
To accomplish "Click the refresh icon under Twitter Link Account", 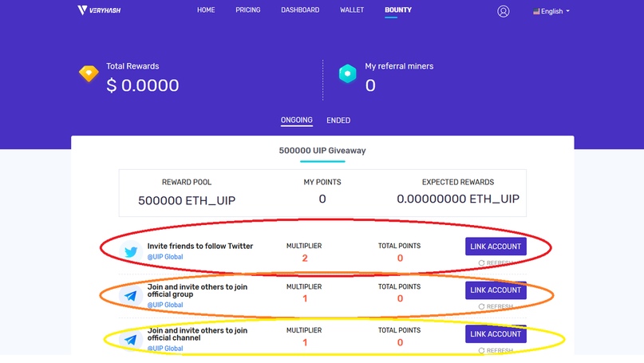I will (x=481, y=262).
